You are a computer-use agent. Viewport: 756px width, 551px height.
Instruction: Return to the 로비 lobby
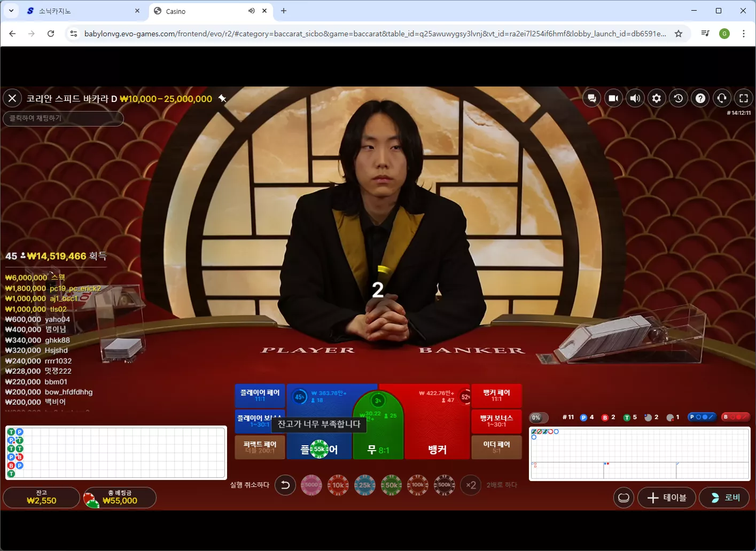tap(724, 498)
